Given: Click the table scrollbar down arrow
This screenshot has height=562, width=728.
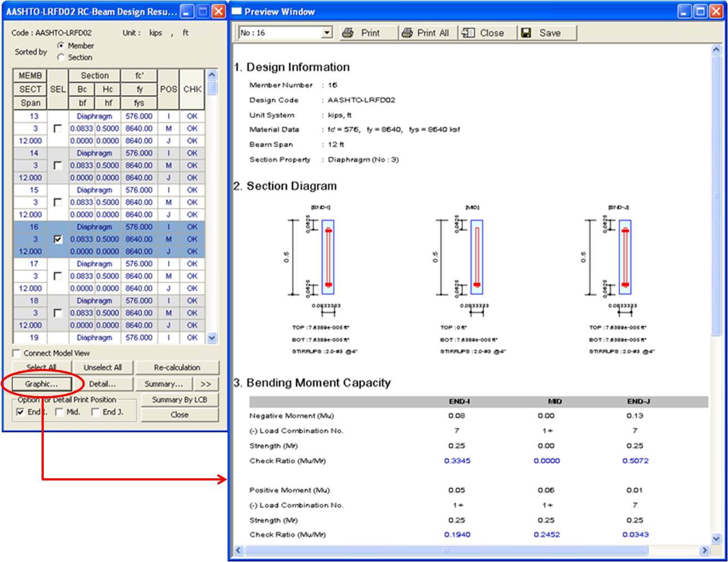Looking at the screenshot, I should [212, 338].
